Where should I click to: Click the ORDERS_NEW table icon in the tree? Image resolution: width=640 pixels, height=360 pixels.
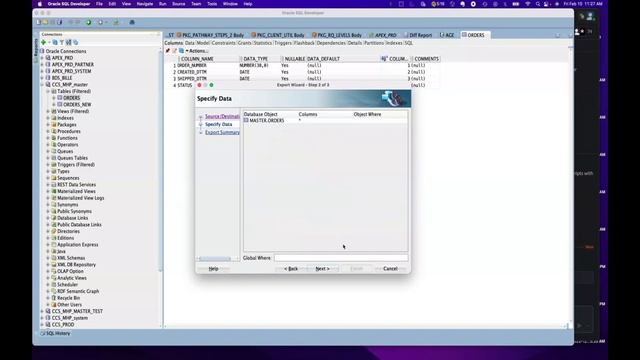pyautogui.click(x=60, y=104)
